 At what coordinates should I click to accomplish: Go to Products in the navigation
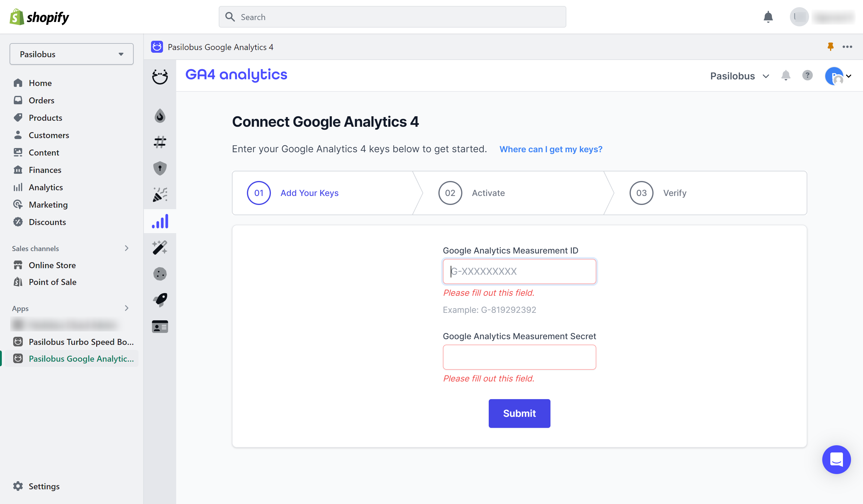(x=45, y=118)
